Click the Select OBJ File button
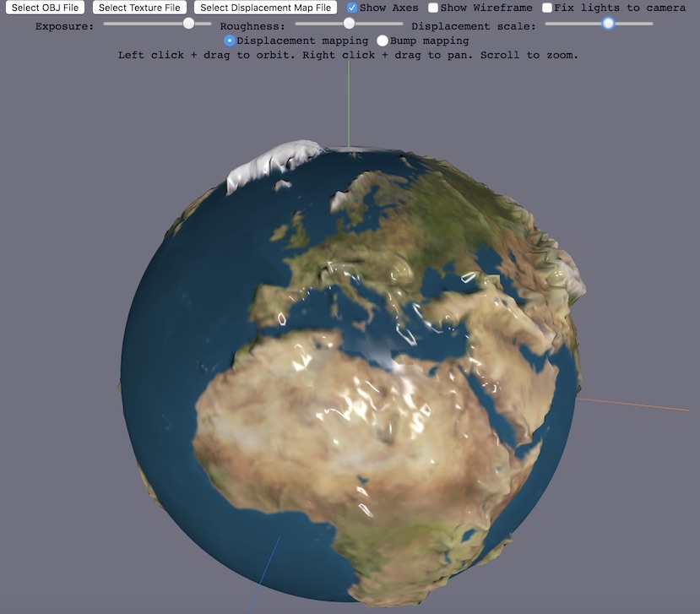The height and width of the screenshot is (614, 700). (x=45, y=8)
